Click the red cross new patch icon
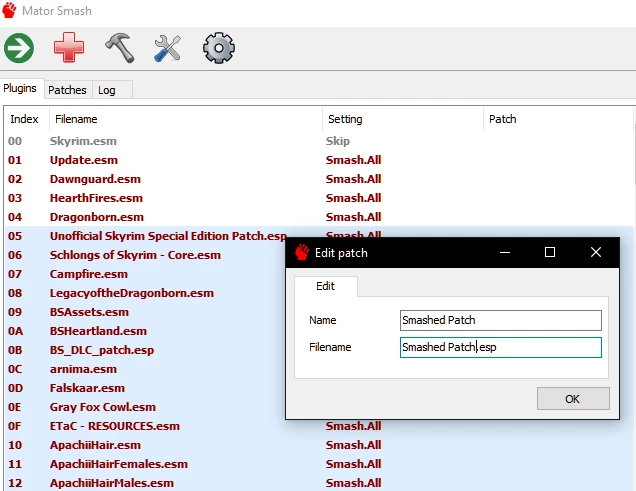The image size is (636, 491). [x=69, y=47]
